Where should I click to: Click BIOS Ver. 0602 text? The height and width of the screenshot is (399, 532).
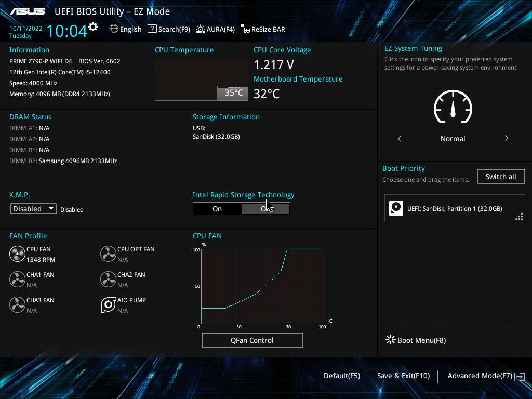tap(99, 61)
